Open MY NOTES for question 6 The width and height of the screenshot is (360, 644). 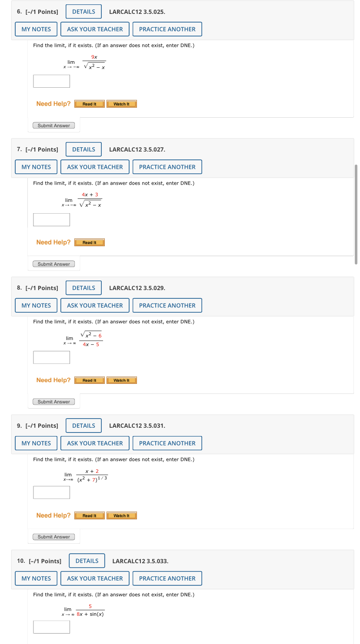click(x=36, y=29)
